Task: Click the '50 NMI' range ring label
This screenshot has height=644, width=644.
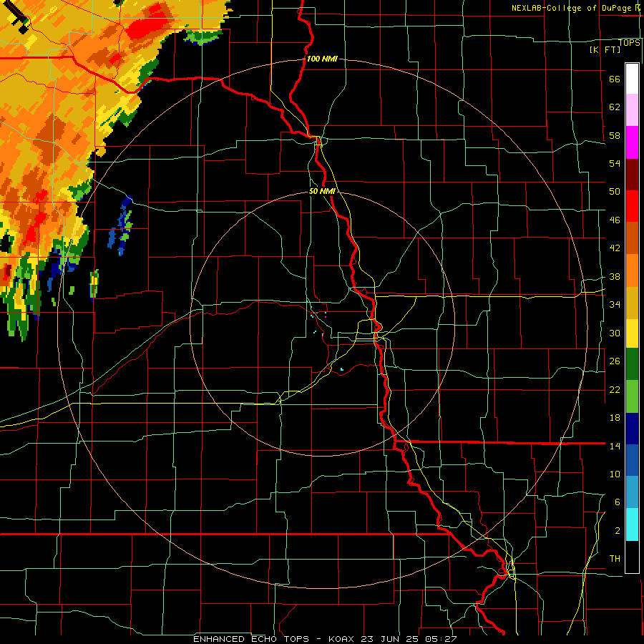Action: (322, 191)
